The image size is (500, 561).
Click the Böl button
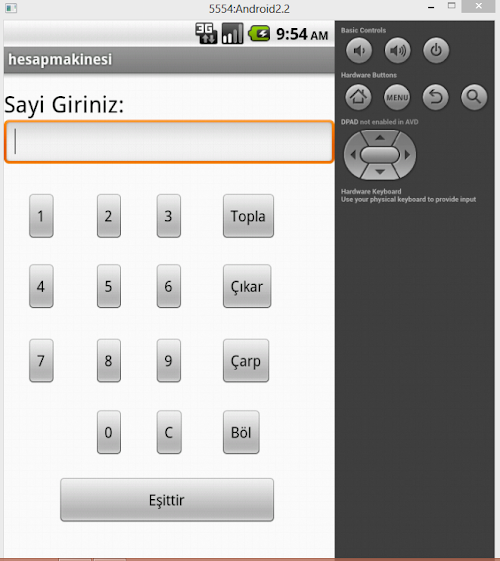(241, 432)
